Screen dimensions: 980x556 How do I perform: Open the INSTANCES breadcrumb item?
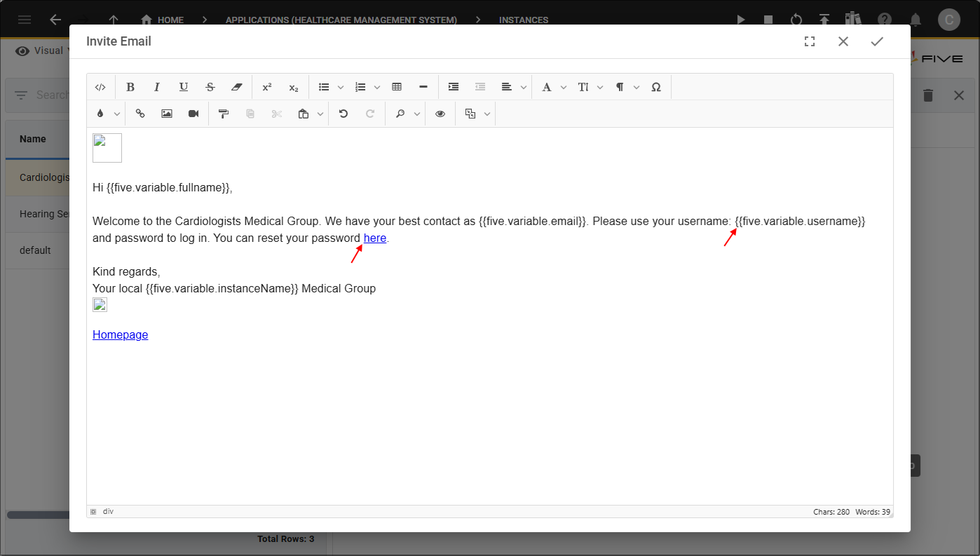click(523, 20)
